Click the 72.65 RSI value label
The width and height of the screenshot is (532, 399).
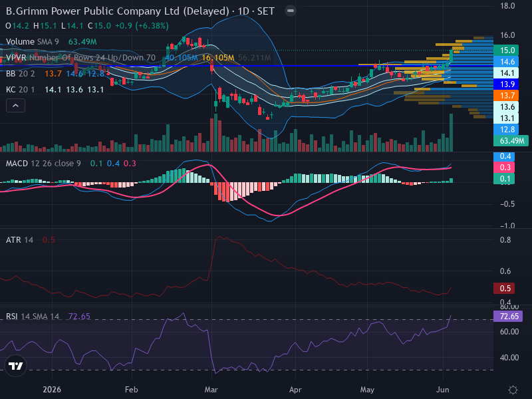(508, 317)
